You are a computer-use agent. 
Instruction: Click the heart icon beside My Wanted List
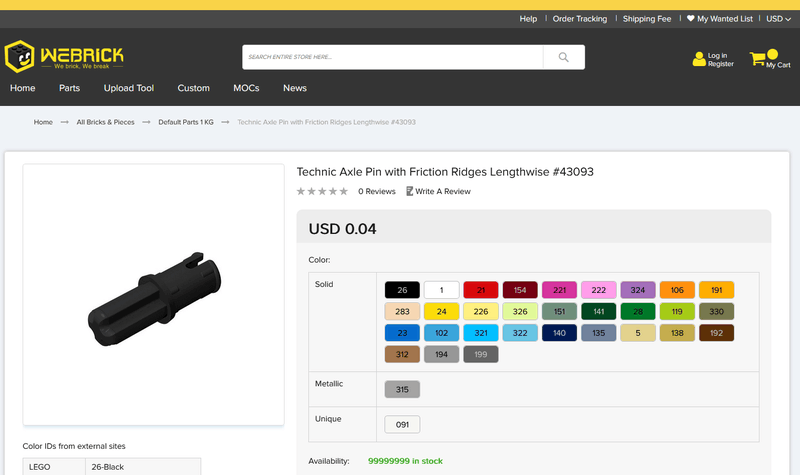[690, 18]
